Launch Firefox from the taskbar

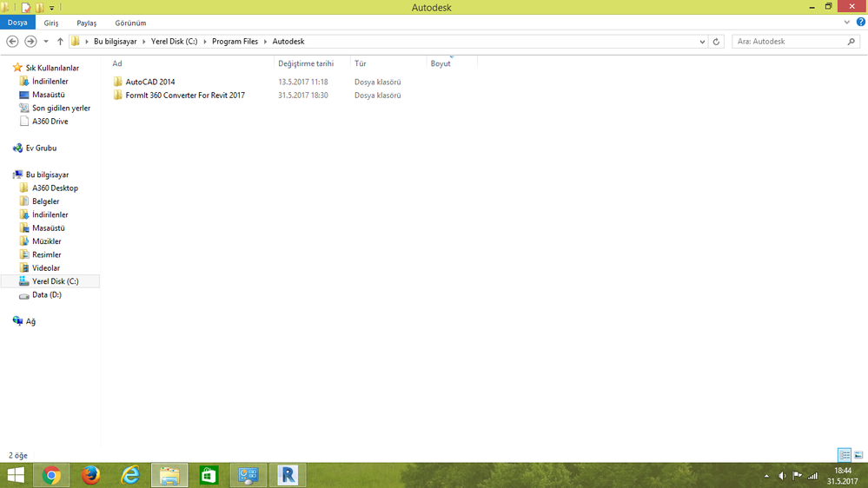point(90,475)
